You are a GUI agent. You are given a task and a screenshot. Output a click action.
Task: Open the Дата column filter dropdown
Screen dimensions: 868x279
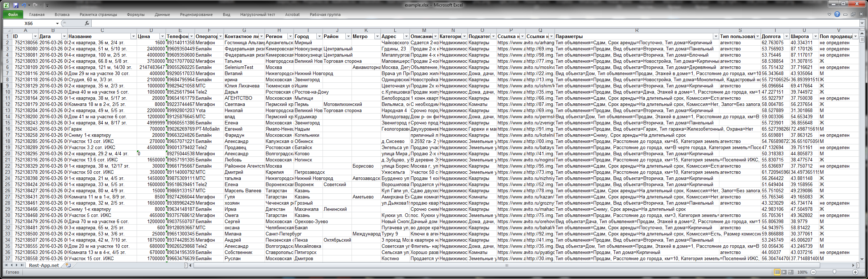coord(64,36)
